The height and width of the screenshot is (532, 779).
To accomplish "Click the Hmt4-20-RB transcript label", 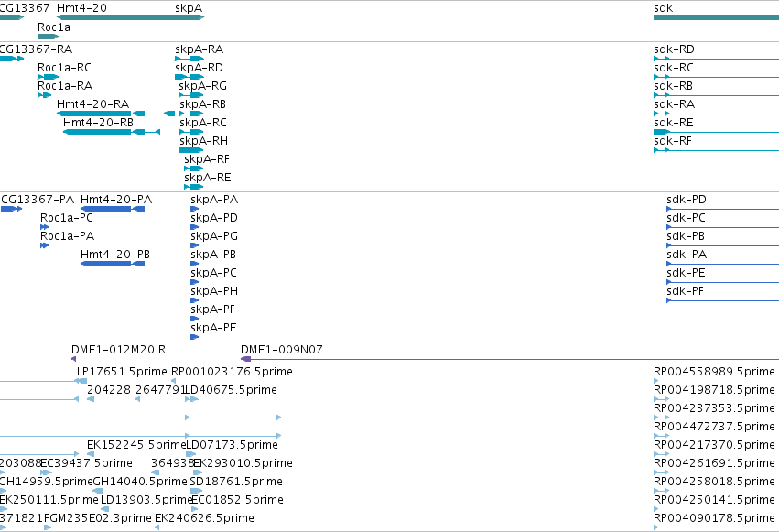I will (98, 123).
